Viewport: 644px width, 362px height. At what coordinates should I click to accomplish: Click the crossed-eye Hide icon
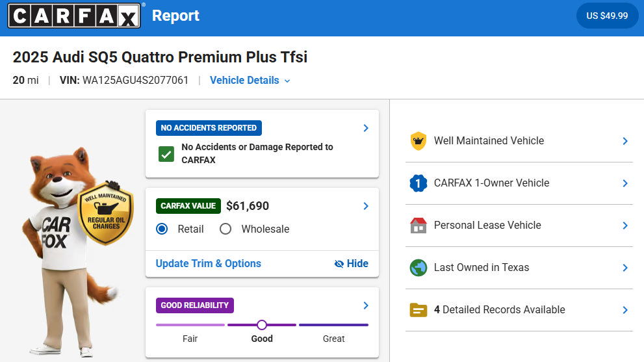tap(339, 264)
